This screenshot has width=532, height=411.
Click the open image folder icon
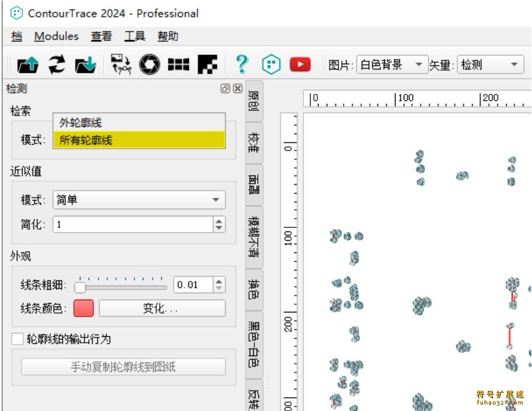28,65
